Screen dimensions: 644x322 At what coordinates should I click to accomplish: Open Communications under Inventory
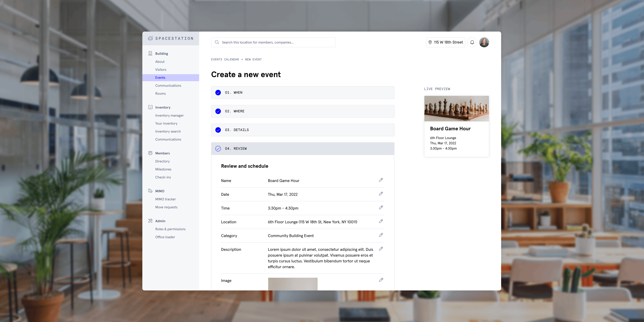(168, 139)
